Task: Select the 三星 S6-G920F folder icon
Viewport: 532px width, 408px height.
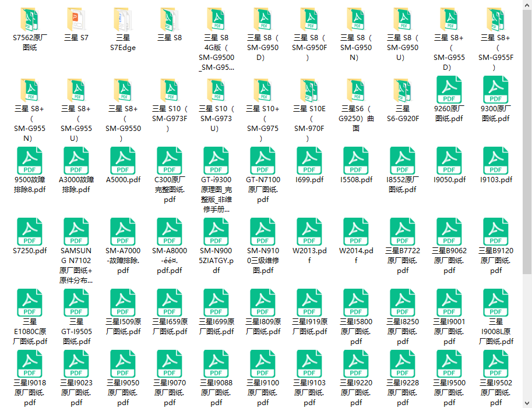Action: (403, 90)
